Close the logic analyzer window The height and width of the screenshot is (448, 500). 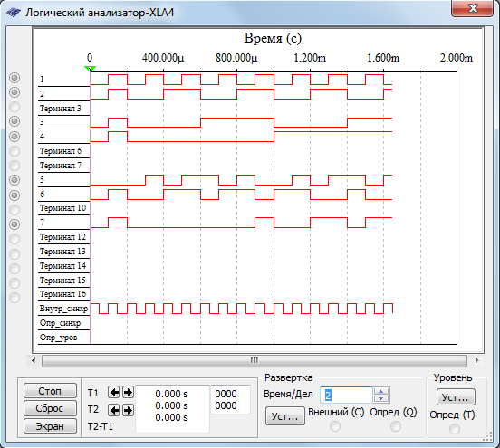pos(472,8)
